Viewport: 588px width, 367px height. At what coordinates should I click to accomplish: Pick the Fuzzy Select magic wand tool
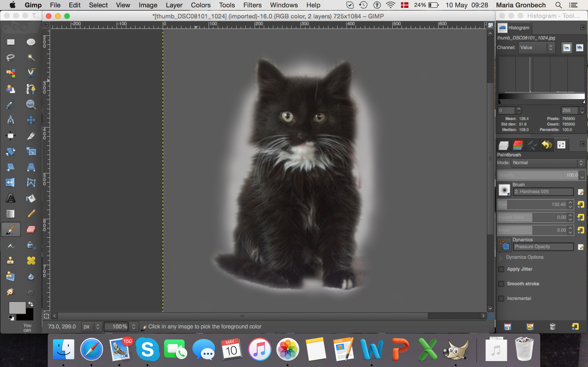click(x=31, y=58)
